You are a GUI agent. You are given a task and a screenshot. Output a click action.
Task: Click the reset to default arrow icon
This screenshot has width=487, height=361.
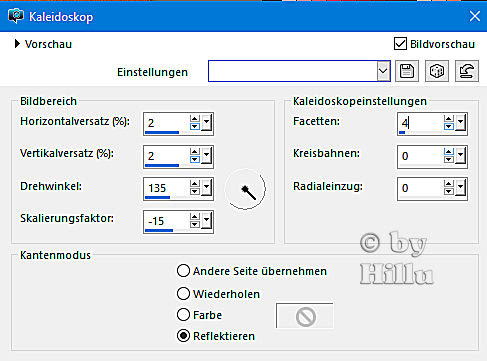point(467,71)
